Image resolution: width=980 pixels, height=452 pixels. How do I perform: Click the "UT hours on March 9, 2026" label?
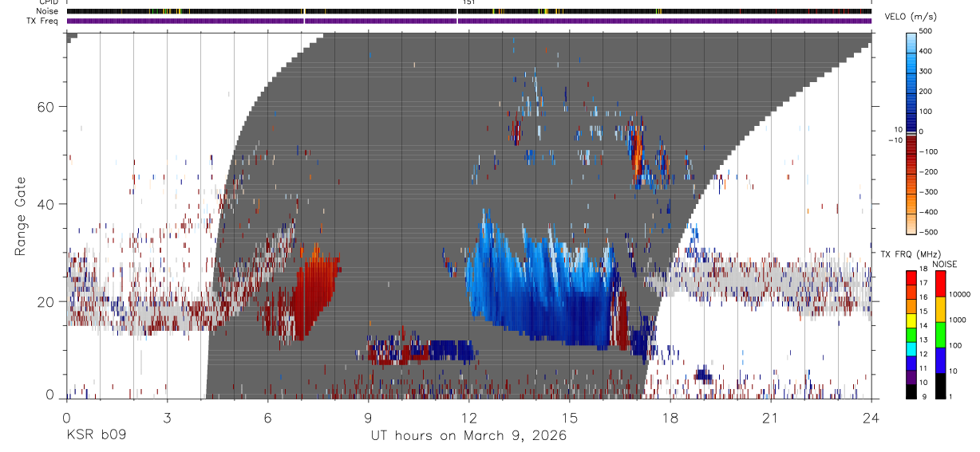pos(468,436)
